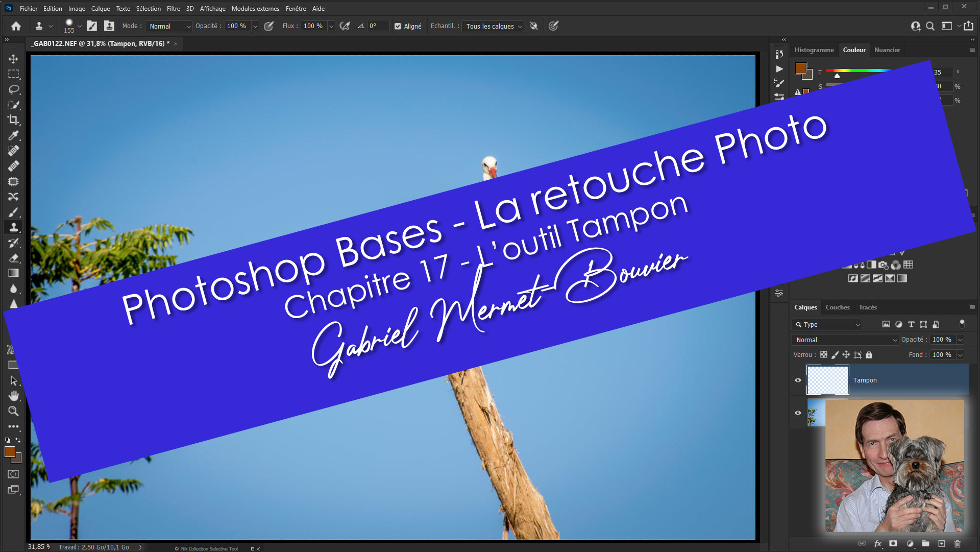The image size is (980, 552).
Task: Select the Tampon layer thumbnail
Action: (827, 380)
